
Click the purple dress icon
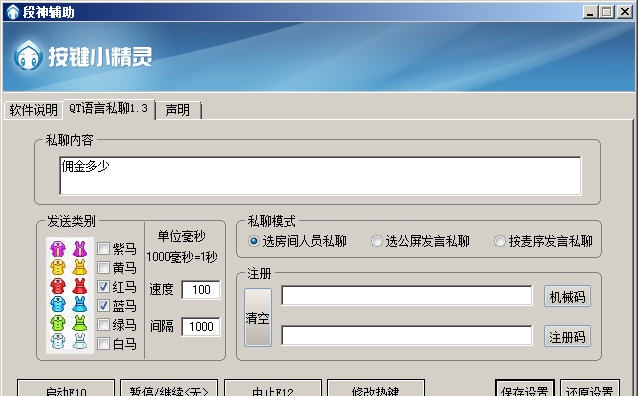[80, 249]
